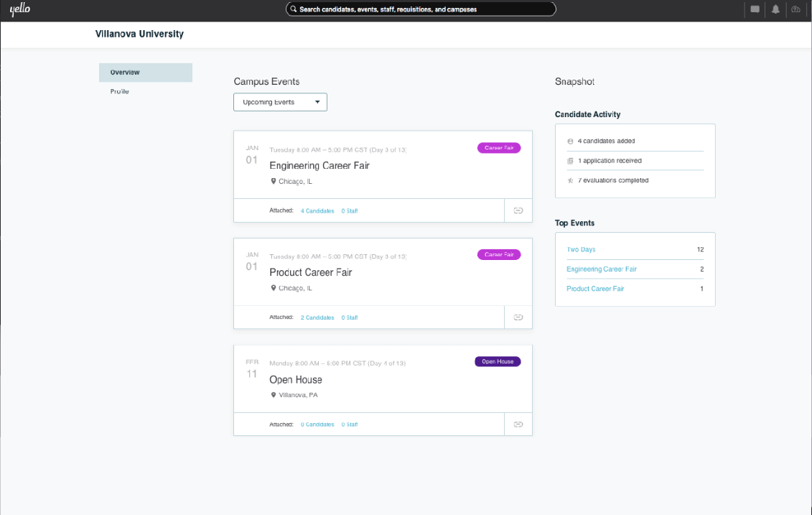Open the messages icon in top bar

pyautogui.click(x=755, y=9)
